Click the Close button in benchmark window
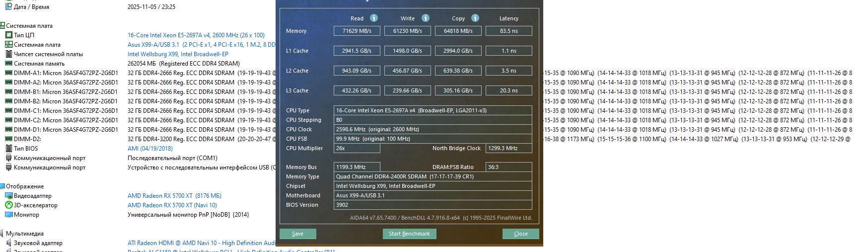The height and width of the screenshot is (252, 868). (x=521, y=234)
